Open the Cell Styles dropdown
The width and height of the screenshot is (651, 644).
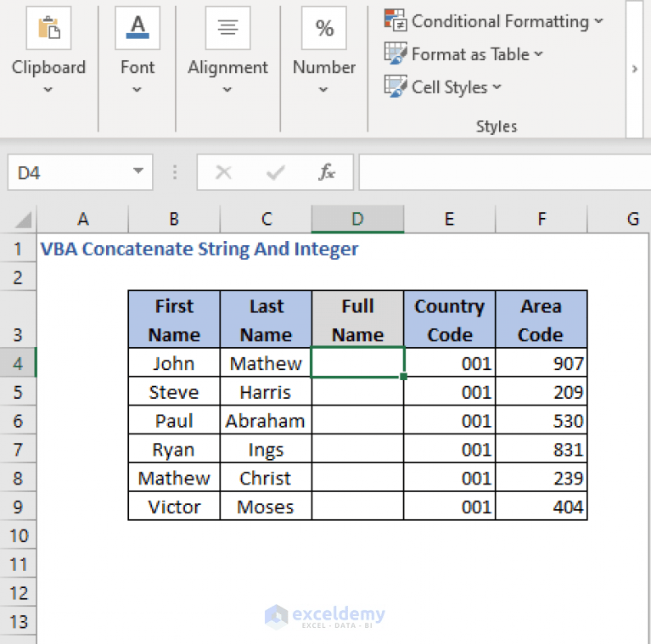pyautogui.click(x=497, y=87)
